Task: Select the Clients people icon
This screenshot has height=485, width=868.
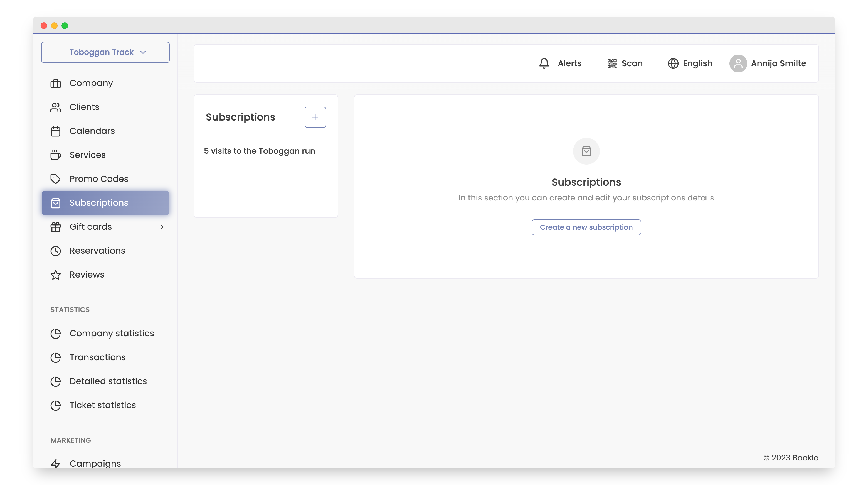Action: [x=56, y=107]
